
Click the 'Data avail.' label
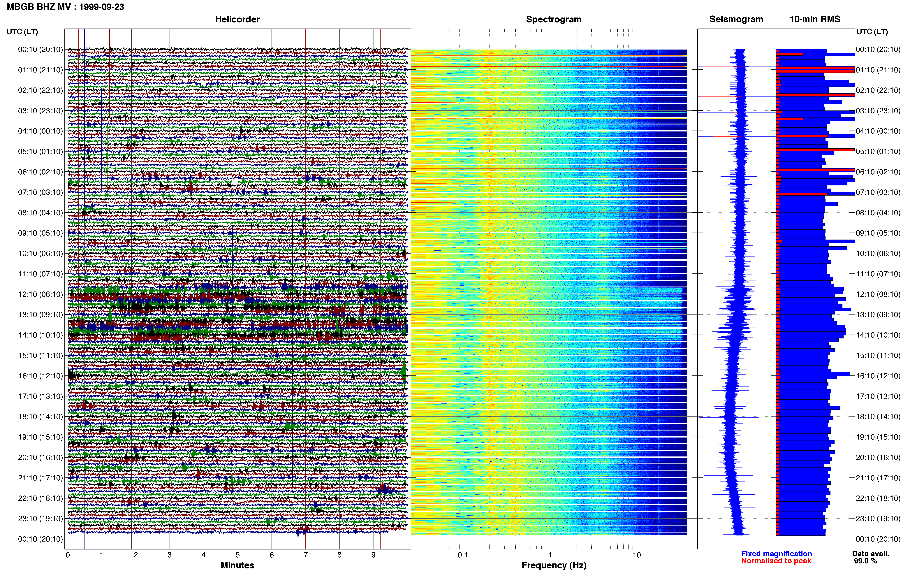pos(870,554)
